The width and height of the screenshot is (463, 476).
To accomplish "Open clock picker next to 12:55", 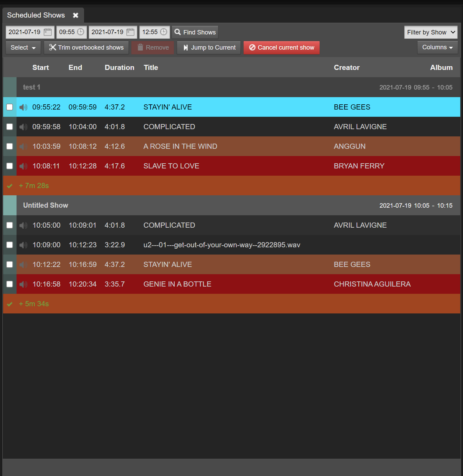I will point(164,32).
